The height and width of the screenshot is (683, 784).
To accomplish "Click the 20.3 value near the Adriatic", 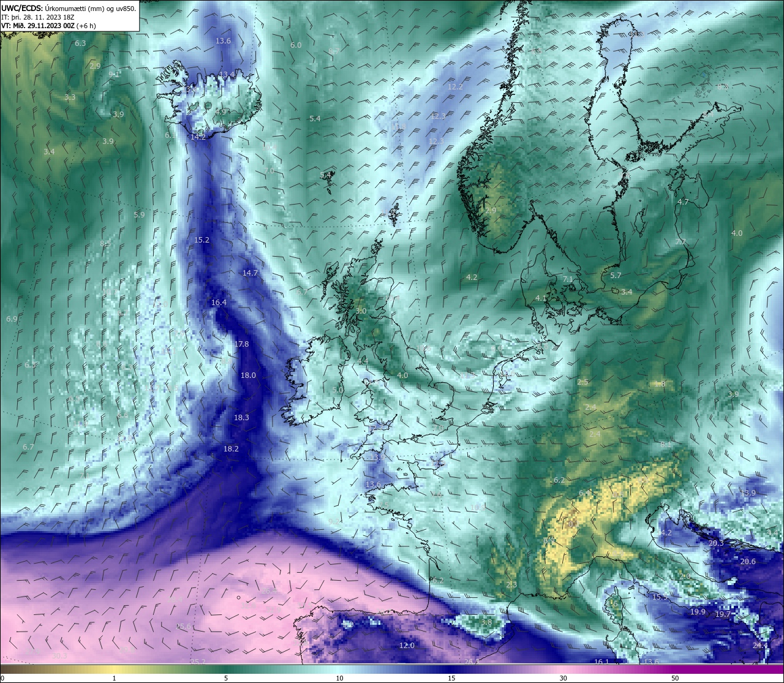I will pyautogui.click(x=716, y=543).
